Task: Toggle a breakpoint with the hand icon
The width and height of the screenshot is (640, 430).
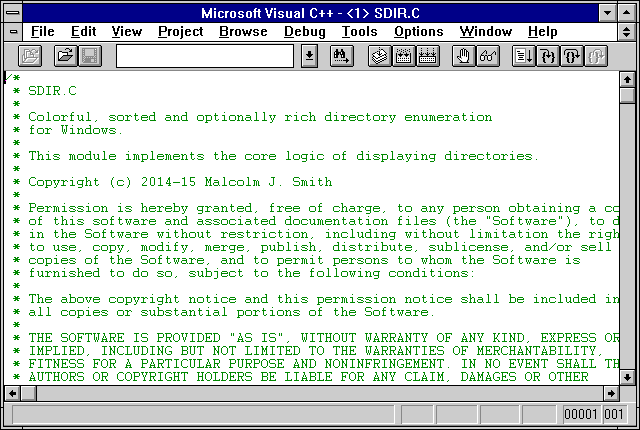Action: [464, 56]
